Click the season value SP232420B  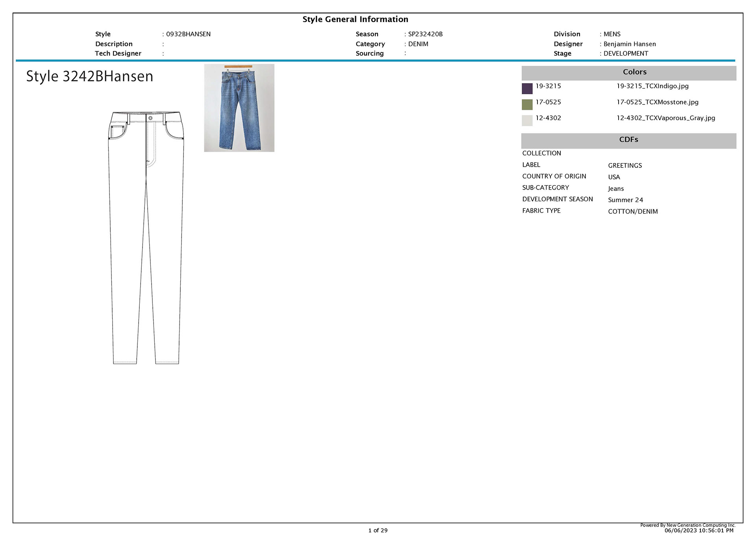click(425, 34)
